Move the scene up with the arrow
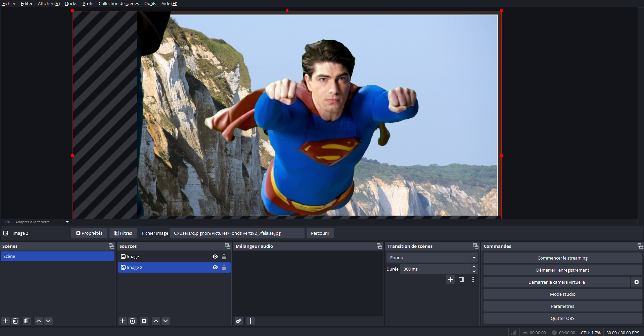The height and width of the screenshot is (336, 644). click(x=39, y=321)
